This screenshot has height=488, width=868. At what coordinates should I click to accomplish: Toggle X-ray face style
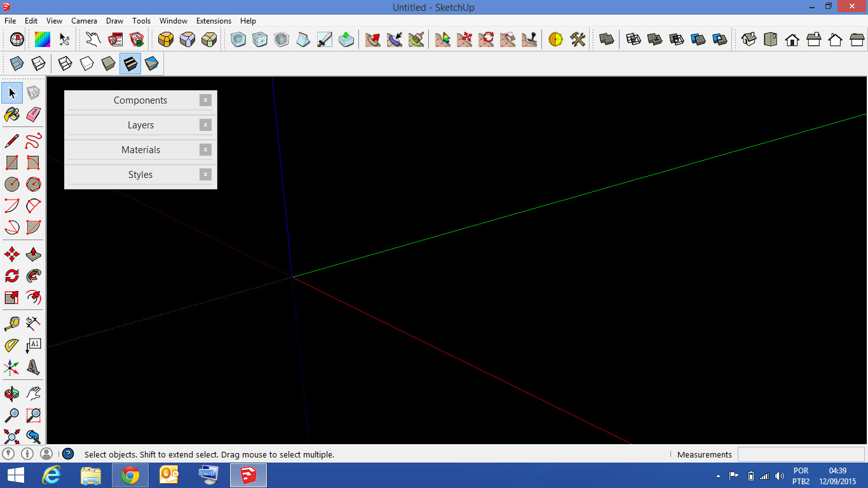(17, 64)
